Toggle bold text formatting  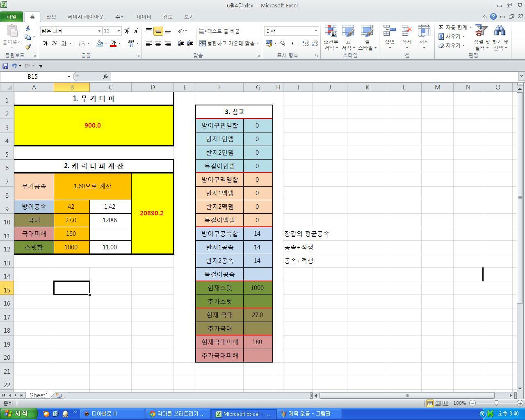point(45,43)
